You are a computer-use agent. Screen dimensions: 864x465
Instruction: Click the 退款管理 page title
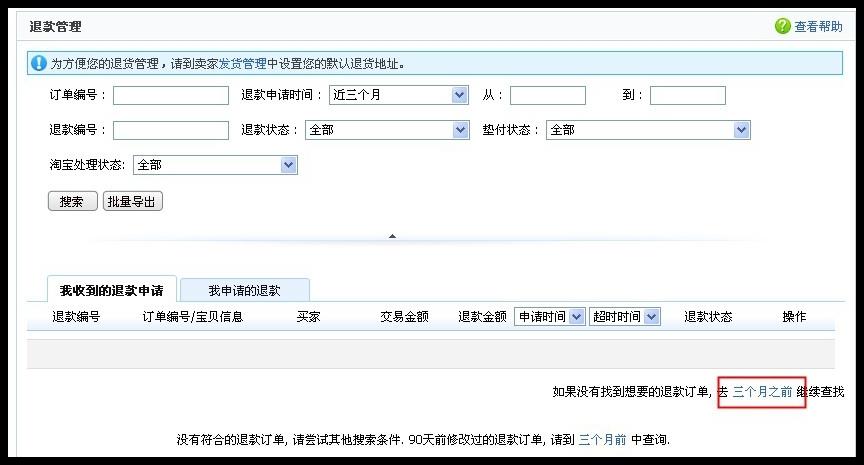56,26
